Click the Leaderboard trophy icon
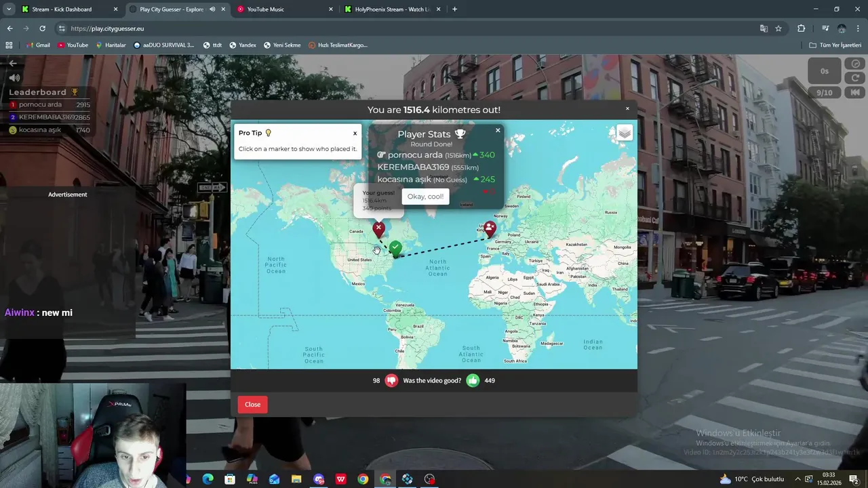Viewport: 868px width, 488px height. tap(75, 92)
